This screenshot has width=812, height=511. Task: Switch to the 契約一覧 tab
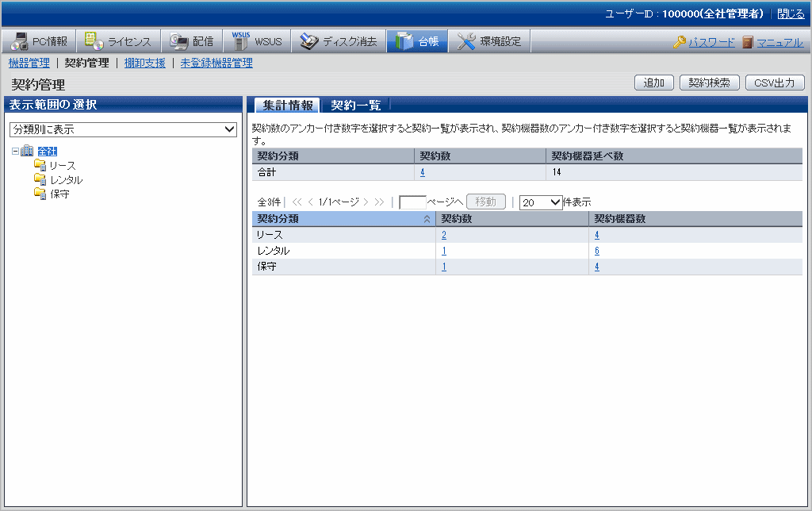(355, 106)
